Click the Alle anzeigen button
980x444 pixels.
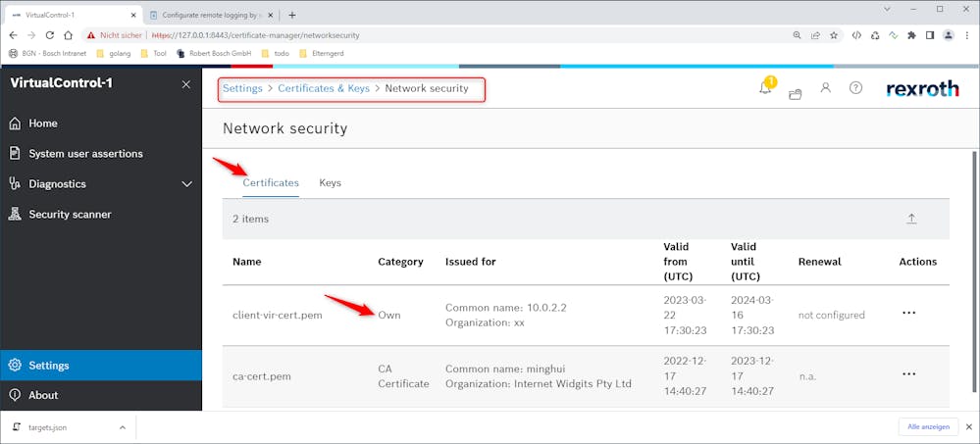click(928, 427)
